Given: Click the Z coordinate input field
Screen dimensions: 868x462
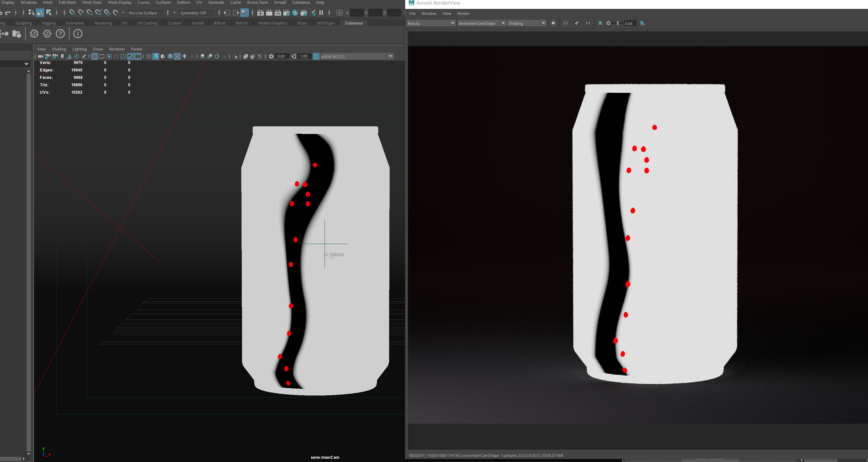Looking at the screenshot, I should click(x=394, y=13).
